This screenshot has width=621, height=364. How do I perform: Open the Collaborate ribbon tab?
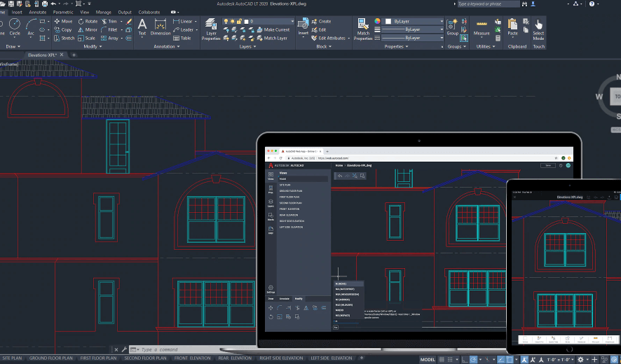(149, 13)
